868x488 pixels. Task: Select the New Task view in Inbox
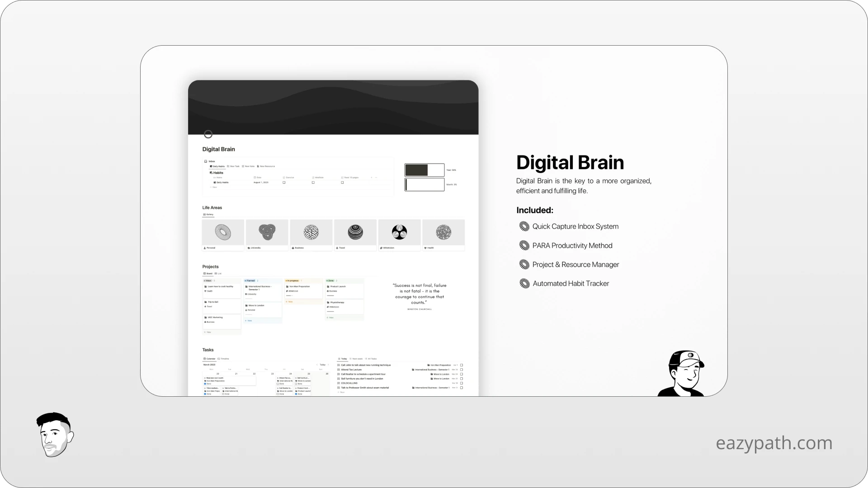coord(235,166)
